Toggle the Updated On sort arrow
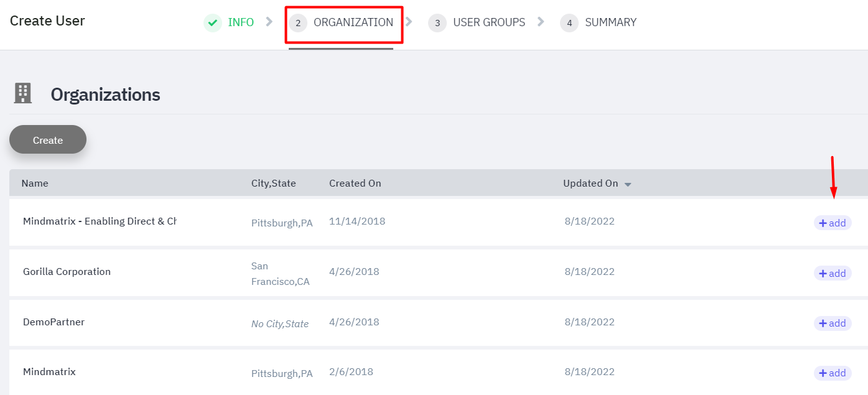Viewport: 868px width, 395px height. 628,184
